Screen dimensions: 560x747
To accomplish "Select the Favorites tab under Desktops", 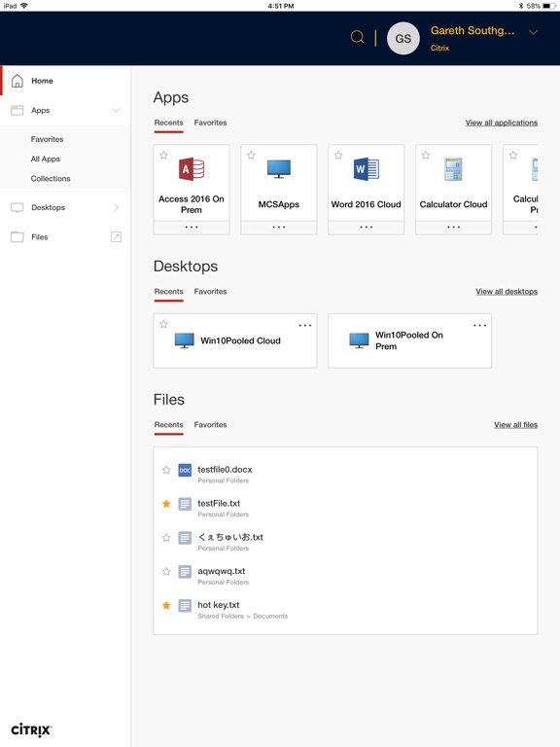I will coord(210,291).
